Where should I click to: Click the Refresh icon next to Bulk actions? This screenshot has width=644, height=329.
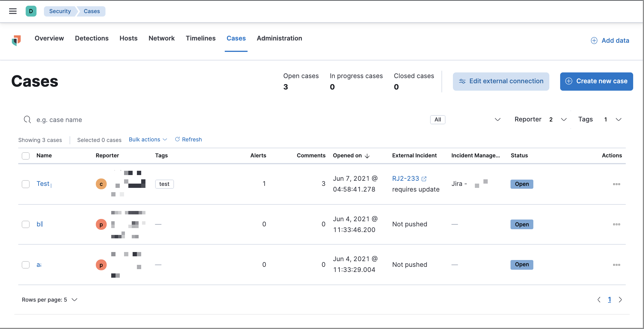pyautogui.click(x=177, y=139)
